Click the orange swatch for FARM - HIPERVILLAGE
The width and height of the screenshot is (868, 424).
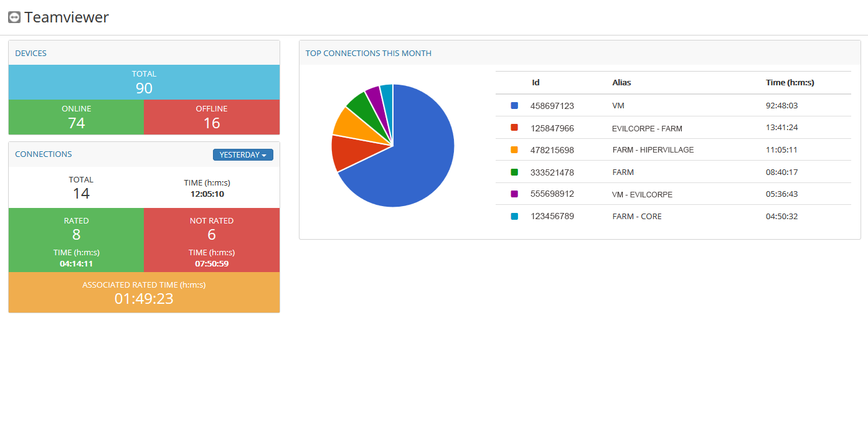[514, 150]
